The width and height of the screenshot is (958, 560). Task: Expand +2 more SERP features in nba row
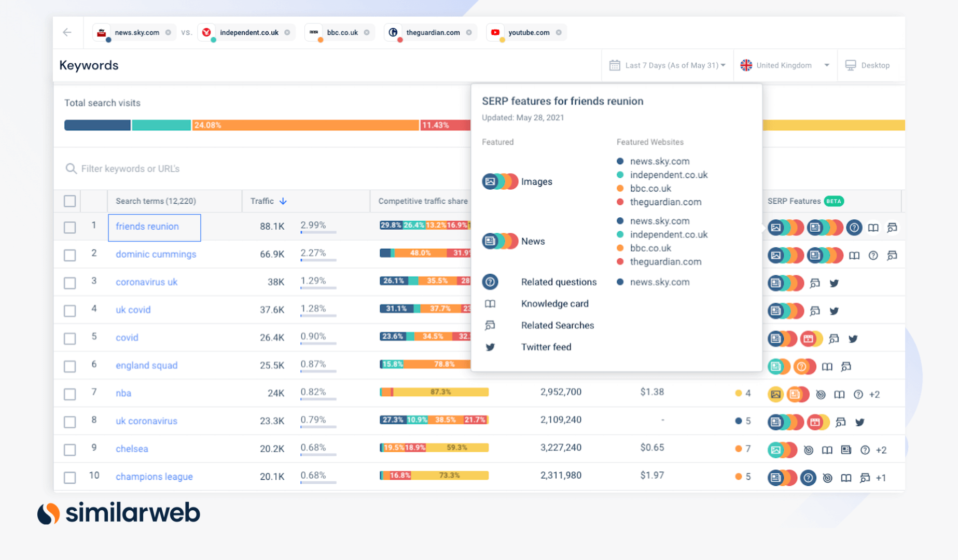(x=874, y=395)
